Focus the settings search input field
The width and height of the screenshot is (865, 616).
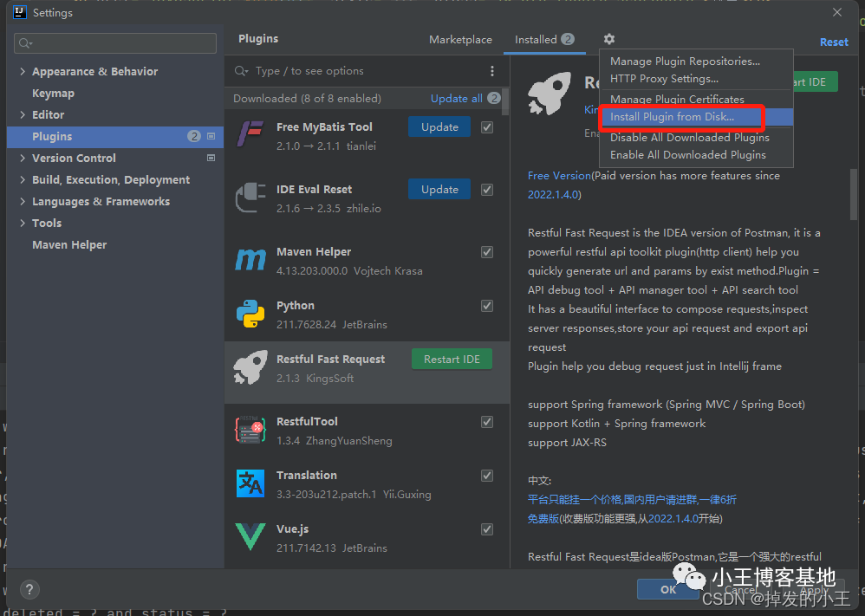click(x=114, y=43)
